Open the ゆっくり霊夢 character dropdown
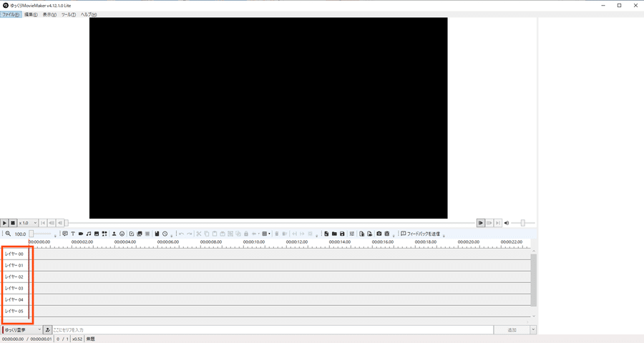This screenshot has height=343, width=644. (x=22, y=330)
